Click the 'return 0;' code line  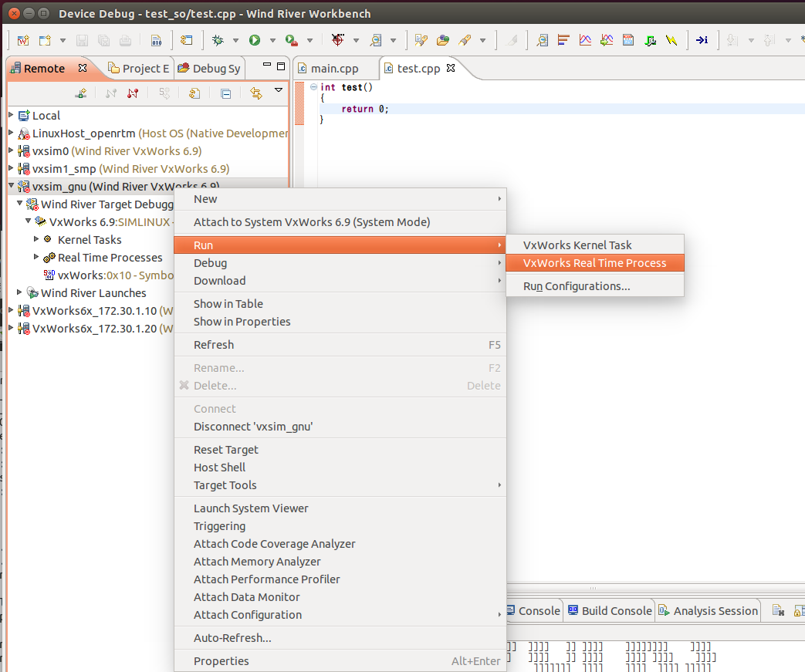[365, 109]
